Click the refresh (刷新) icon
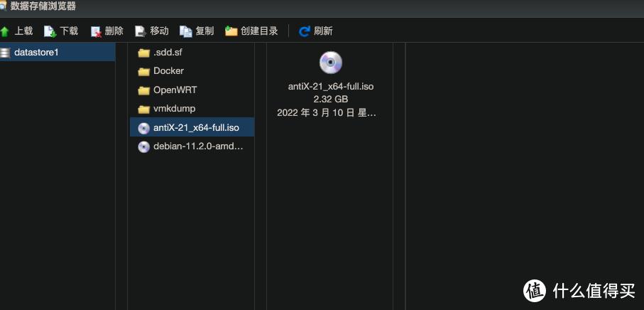This screenshot has height=310, width=644. click(305, 31)
